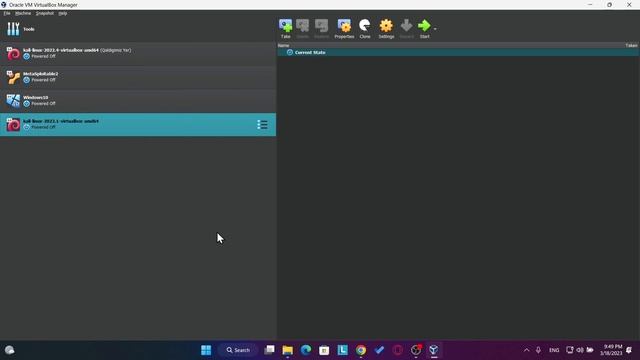Open the weather widget on the taskbar

tap(10, 350)
